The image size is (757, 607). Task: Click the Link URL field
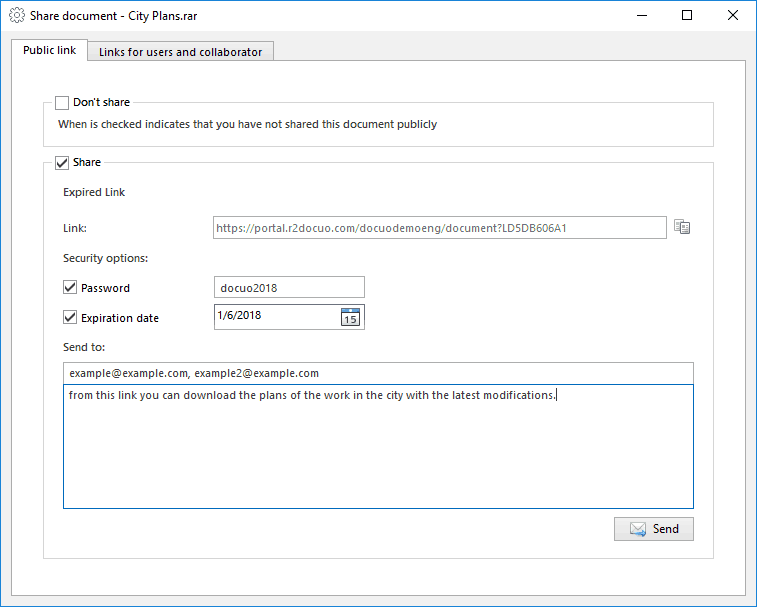coord(440,228)
